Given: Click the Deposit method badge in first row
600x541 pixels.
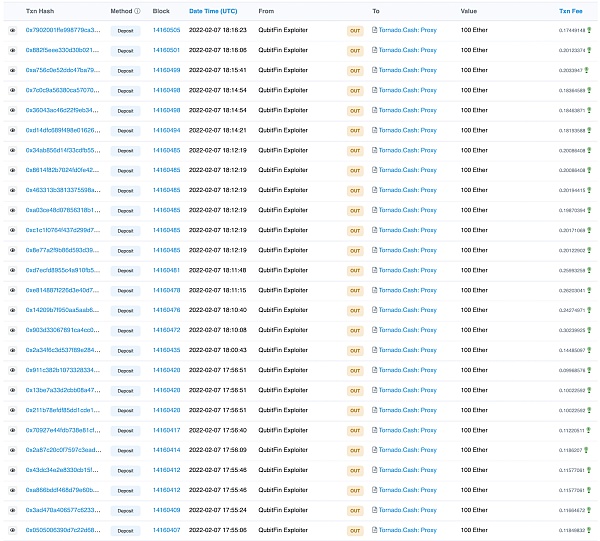Looking at the screenshot, I should click(x=125, y=30).
